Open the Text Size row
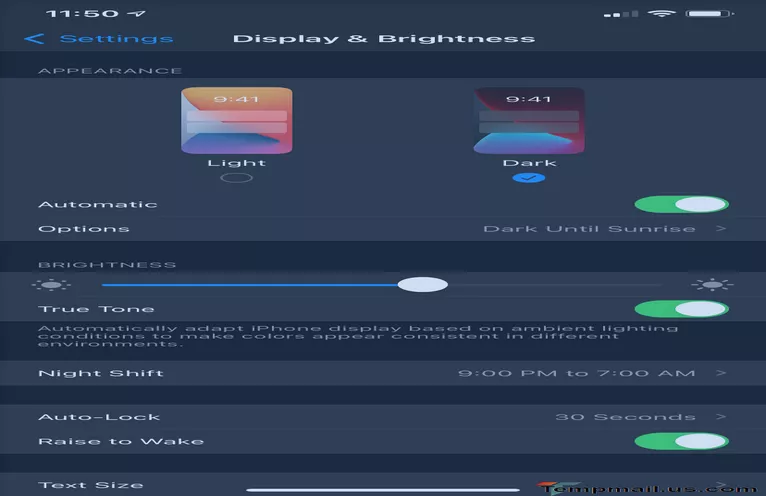The image size is (766, 496). tap(383, 485)
